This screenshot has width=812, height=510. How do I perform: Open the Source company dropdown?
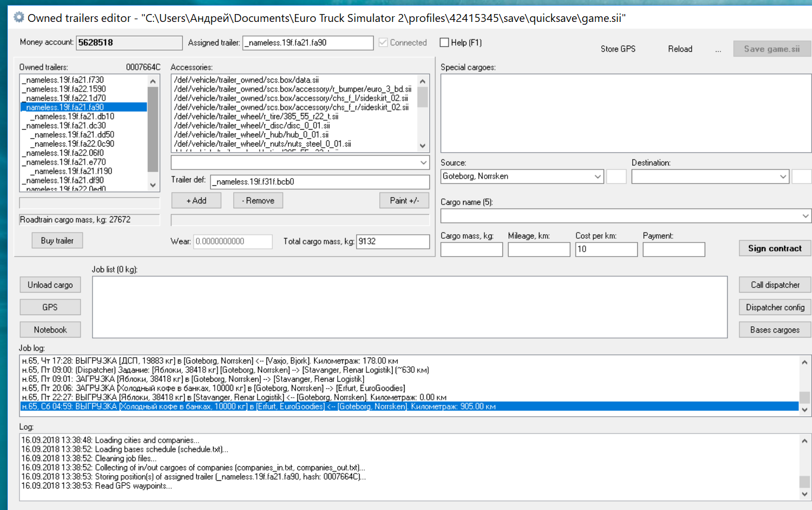(x=597, y=176)
